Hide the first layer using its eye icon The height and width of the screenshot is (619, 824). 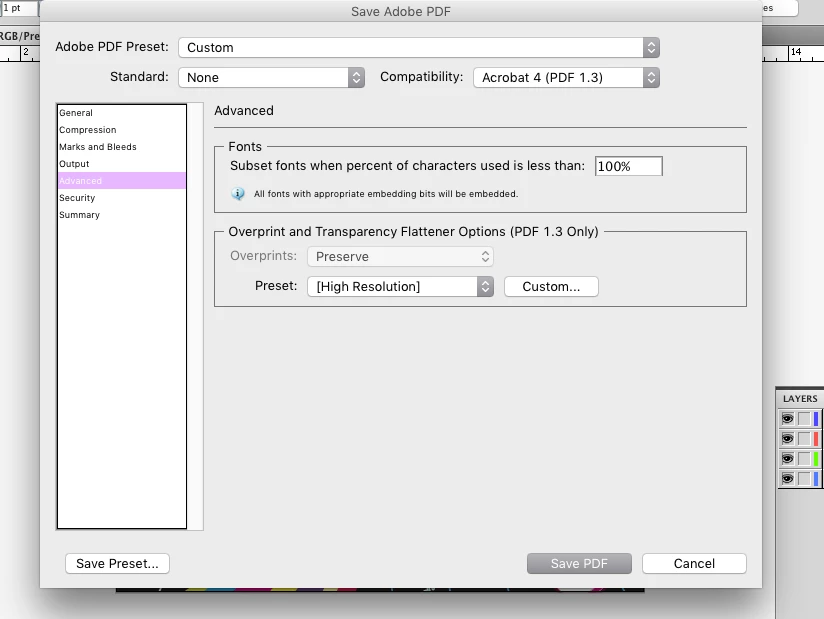click(787, 419)
